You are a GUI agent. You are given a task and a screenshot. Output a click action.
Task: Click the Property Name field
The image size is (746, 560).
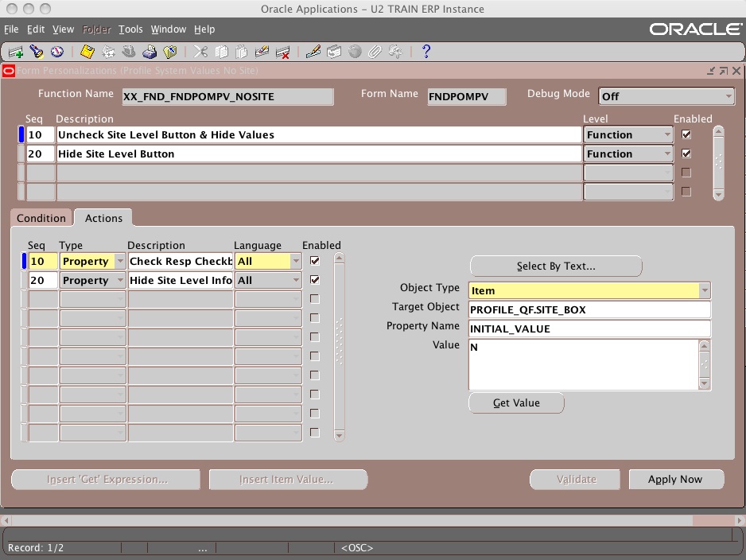589,329
